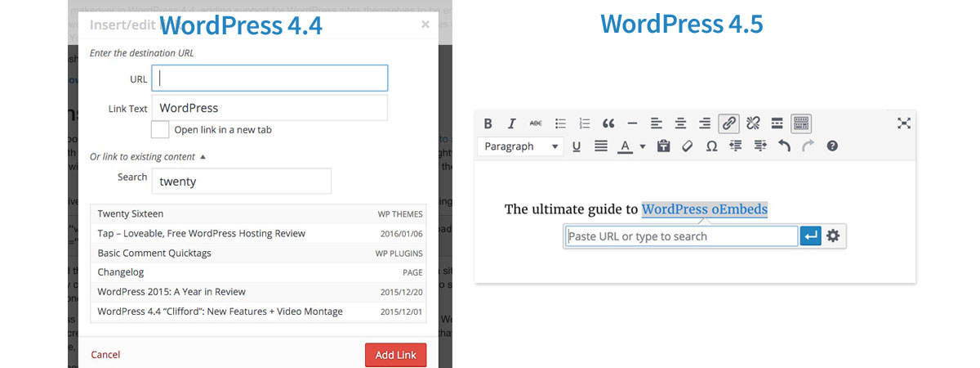Open link options gear icon
This screenshot has height=368, width=980.
tap(833, 236)
